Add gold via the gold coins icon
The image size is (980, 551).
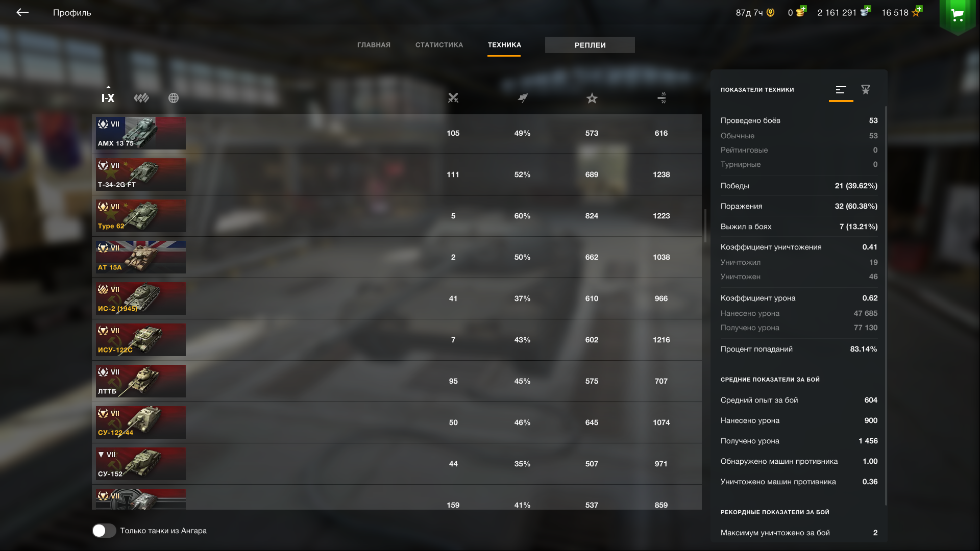click(x=800, y=11)
